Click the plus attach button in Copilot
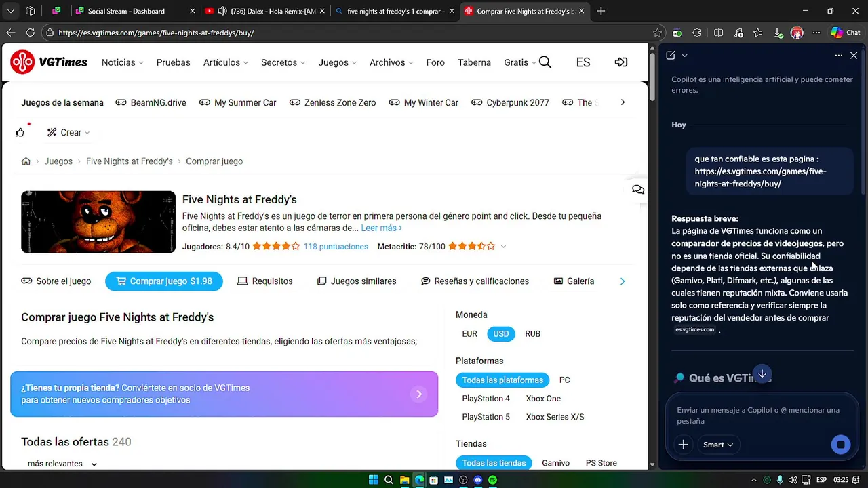The image size is (868, 488). point(683,445)
